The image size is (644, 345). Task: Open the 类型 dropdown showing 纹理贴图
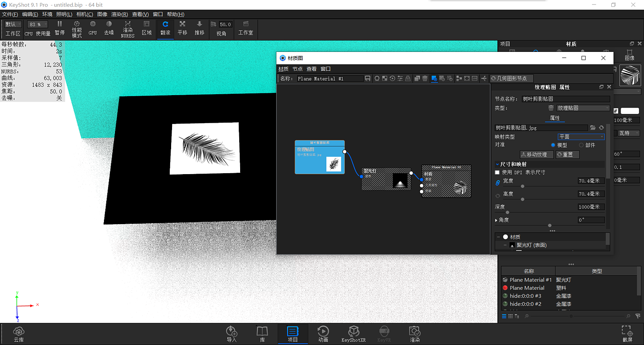[x=583, y=108]
